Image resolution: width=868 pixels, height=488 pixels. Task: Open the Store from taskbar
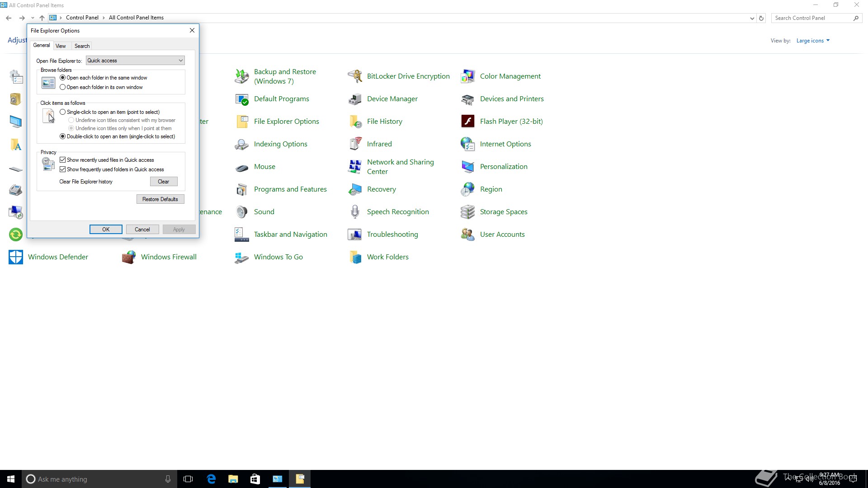255,479
